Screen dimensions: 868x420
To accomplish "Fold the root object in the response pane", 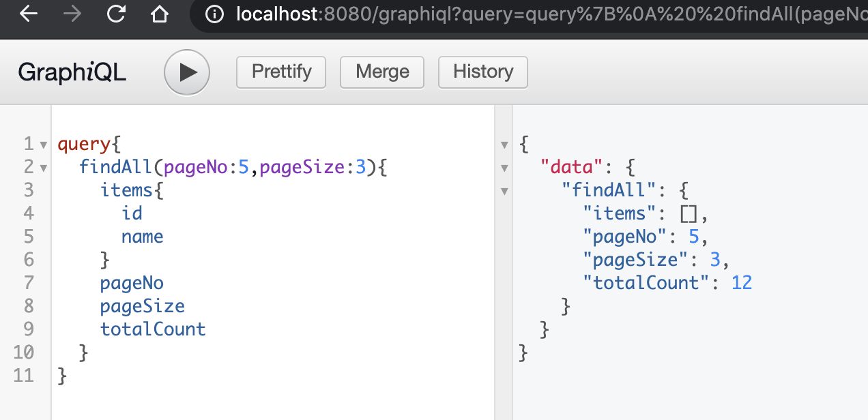I will [505, 145].
